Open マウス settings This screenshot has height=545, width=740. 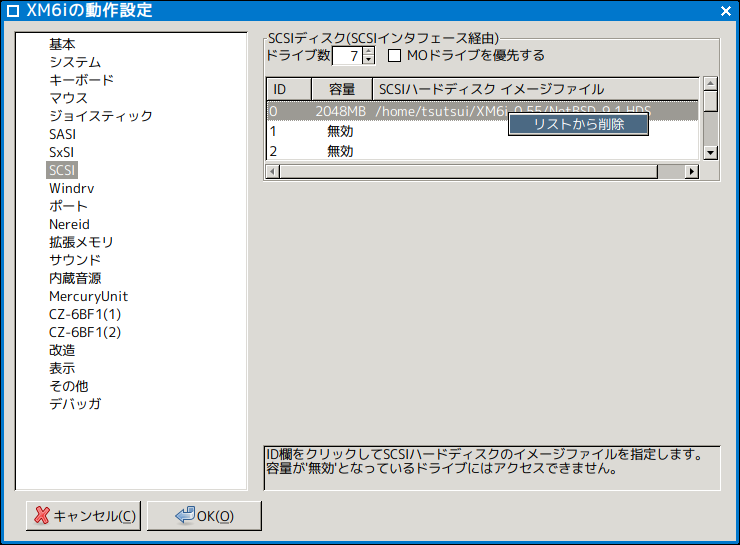68,98
